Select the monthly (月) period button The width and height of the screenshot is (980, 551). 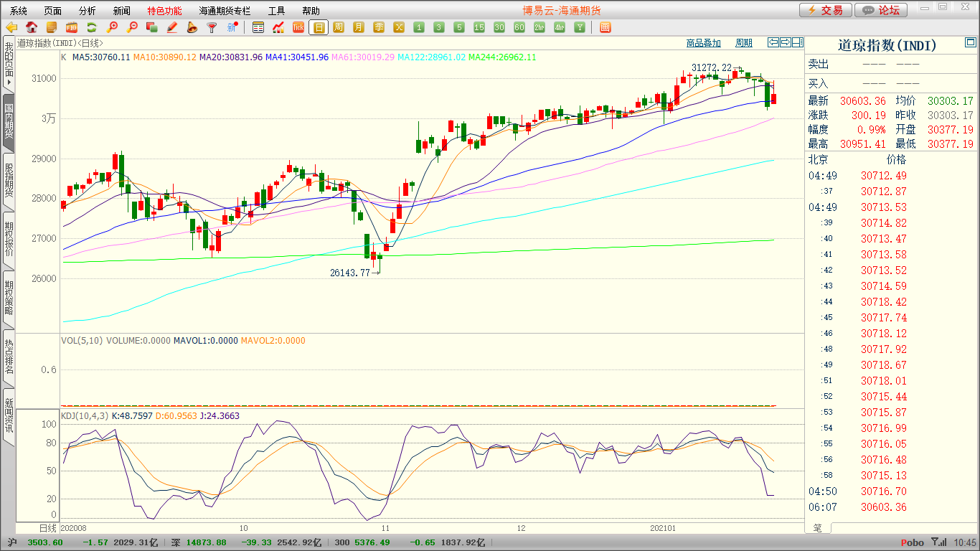(x=359, y=27)
